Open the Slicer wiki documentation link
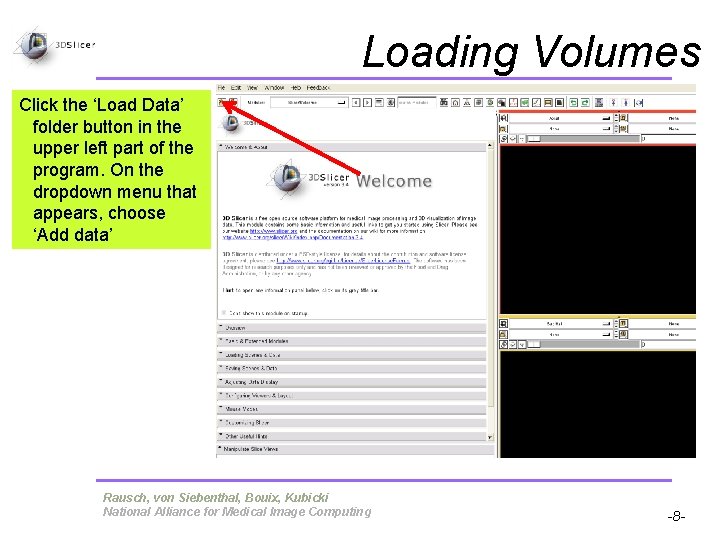 [x=292, y=237]
